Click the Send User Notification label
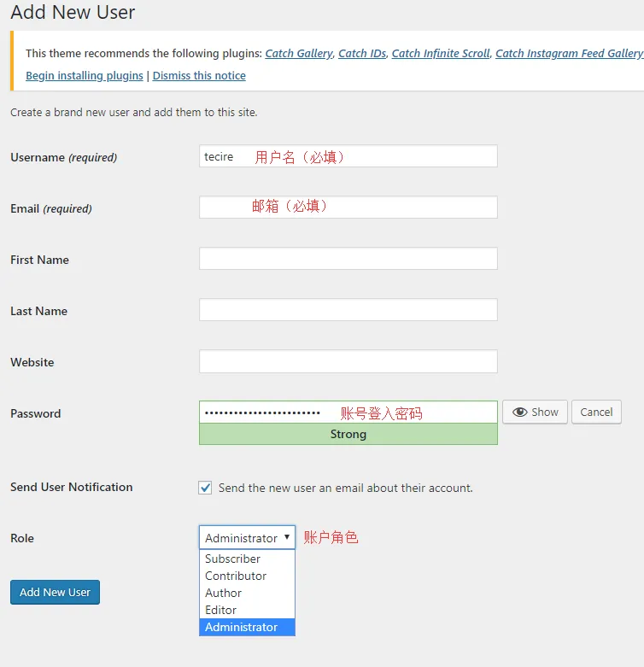Image resolution: width=644 pixels, height=667 pixels. click(72, 487)
